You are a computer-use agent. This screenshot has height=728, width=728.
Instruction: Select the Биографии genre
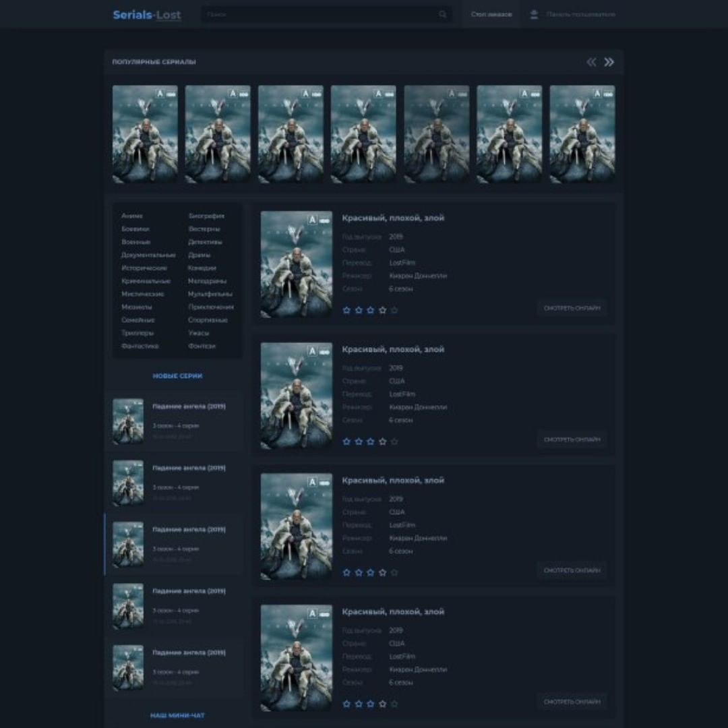pos(207,216)
